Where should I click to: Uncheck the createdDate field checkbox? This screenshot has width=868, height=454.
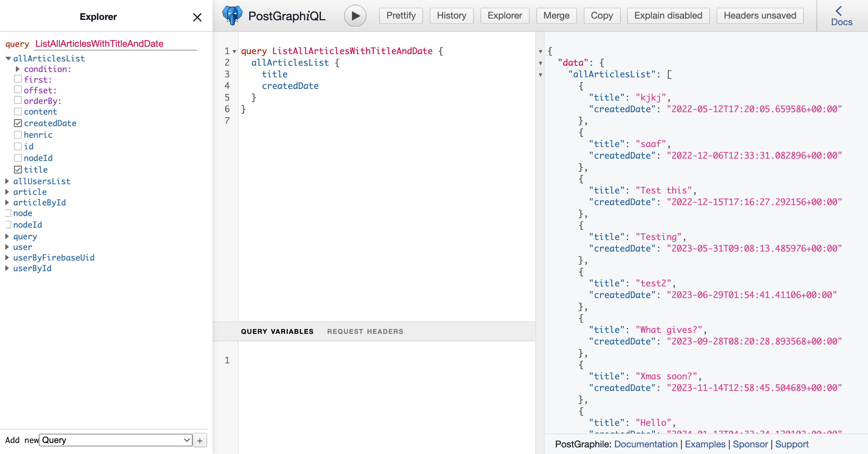click(x=18, y=123)
